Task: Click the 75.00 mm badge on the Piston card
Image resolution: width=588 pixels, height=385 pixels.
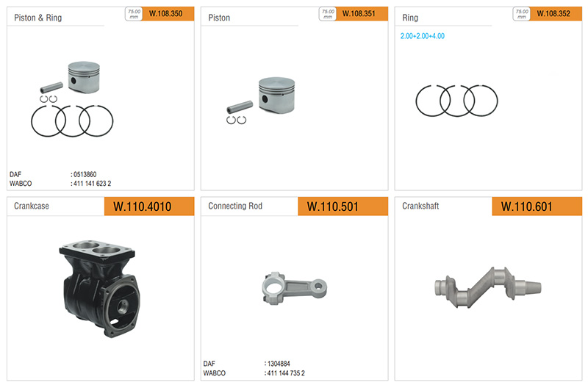Action: click(x=327, y=14)
